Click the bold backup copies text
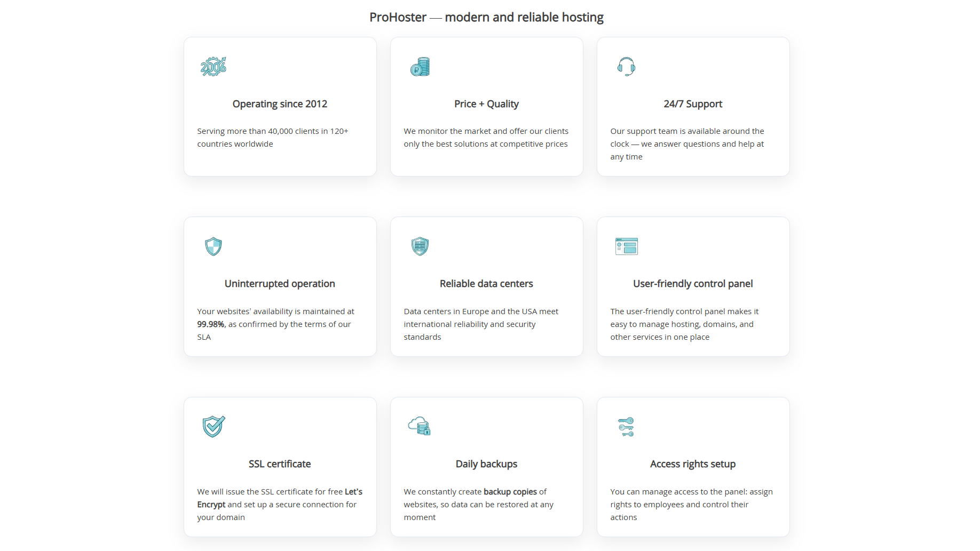 click(510, 492)
